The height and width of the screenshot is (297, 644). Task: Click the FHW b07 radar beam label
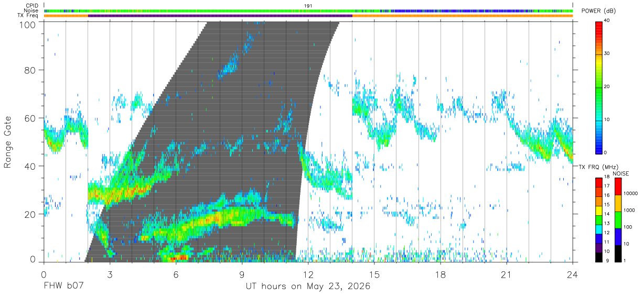coord(63,287)
